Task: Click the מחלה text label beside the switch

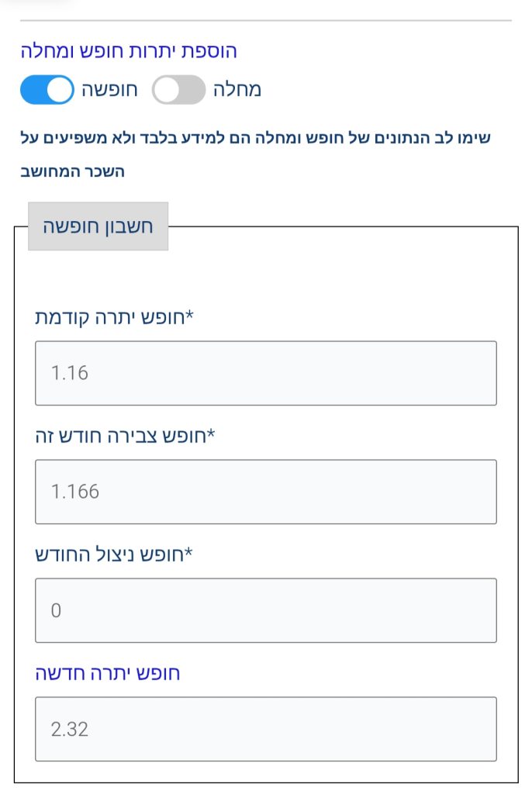Action: [x=237, y=90]
